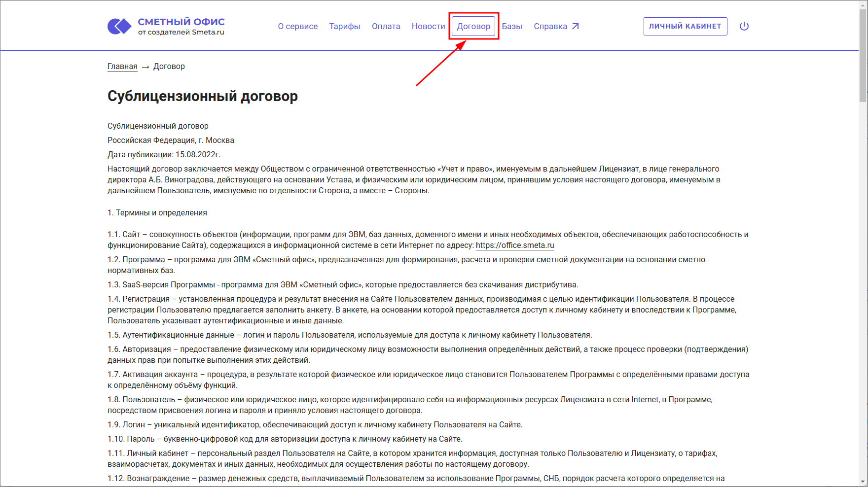Return to Главная via the breadcrumb
Image resolution: width=868 pixels, height=487 pixels.
[x=122, y=66]
